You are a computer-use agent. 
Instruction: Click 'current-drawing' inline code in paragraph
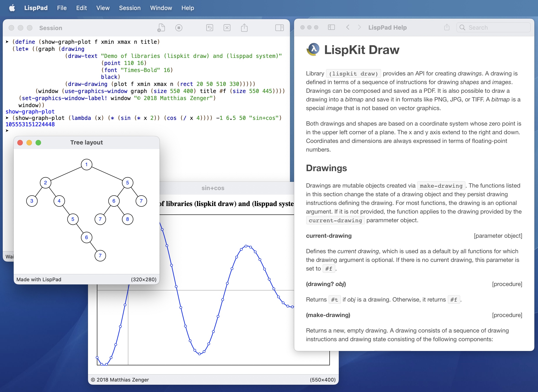[335, 220]
